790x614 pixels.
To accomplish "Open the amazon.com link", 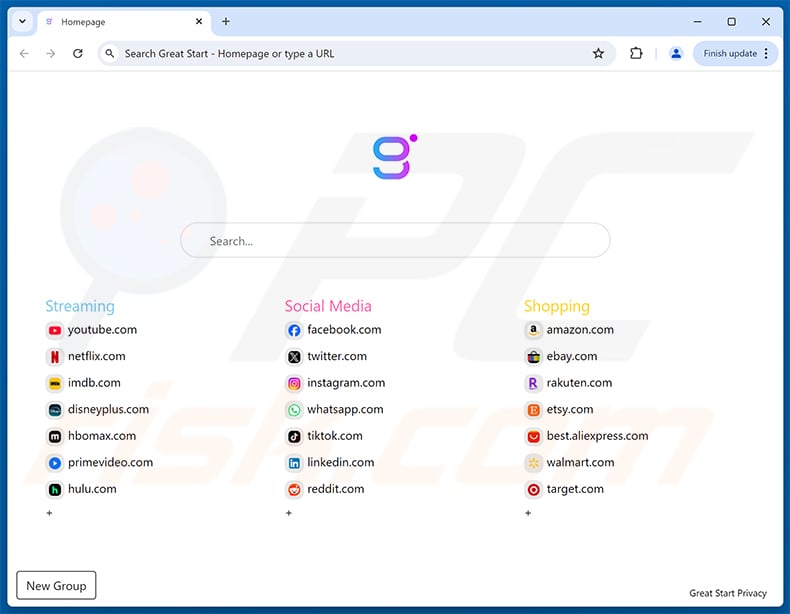I will pyautogui.click(x=580, y=330).
